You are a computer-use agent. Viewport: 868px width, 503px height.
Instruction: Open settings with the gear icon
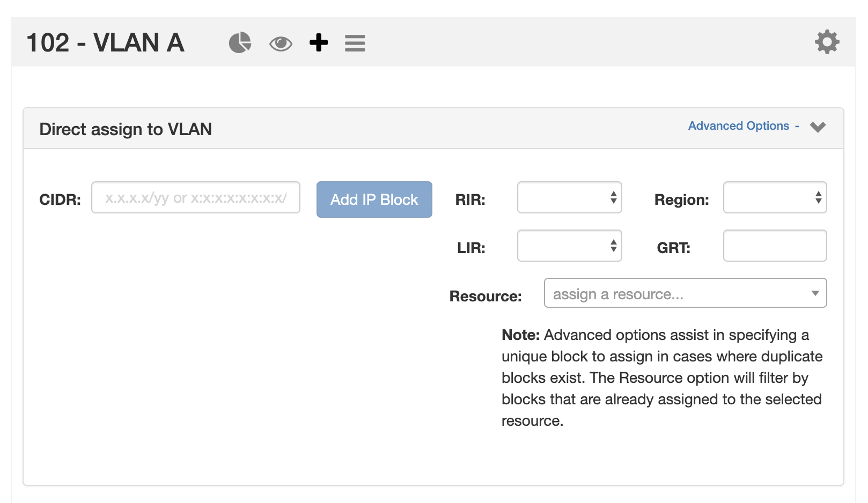click(x=827, y=42)
